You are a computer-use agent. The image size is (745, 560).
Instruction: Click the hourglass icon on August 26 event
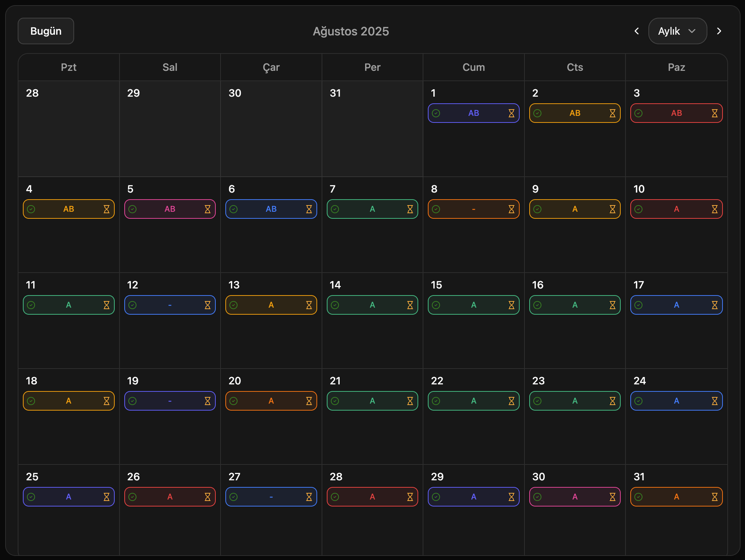(x=208, y=497)
